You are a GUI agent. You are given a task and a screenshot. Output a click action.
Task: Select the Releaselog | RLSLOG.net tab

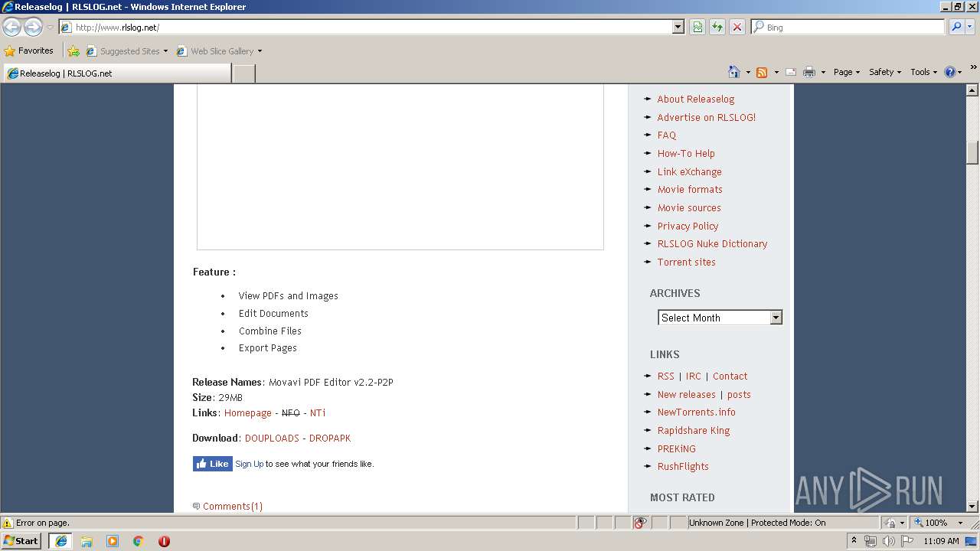117,73
